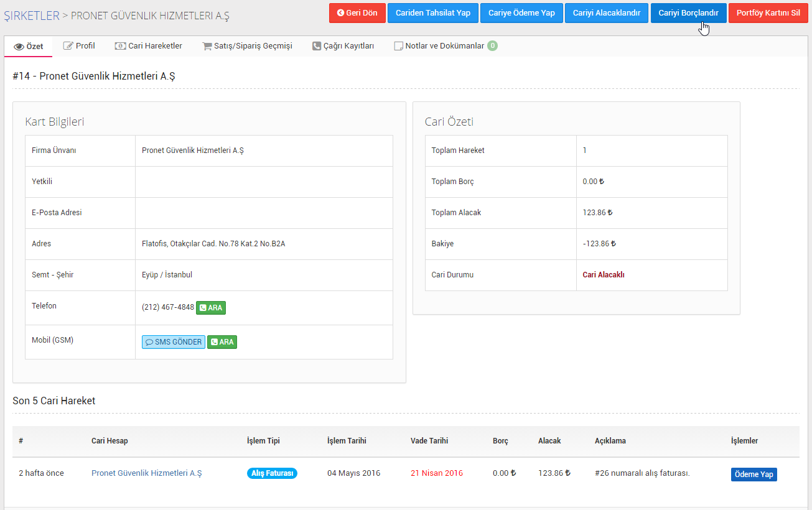Open Pronet Güvenlik Hizmetleri link in table
The width and height of the screenshot is (812, 510).
click(x=147, y=473)
